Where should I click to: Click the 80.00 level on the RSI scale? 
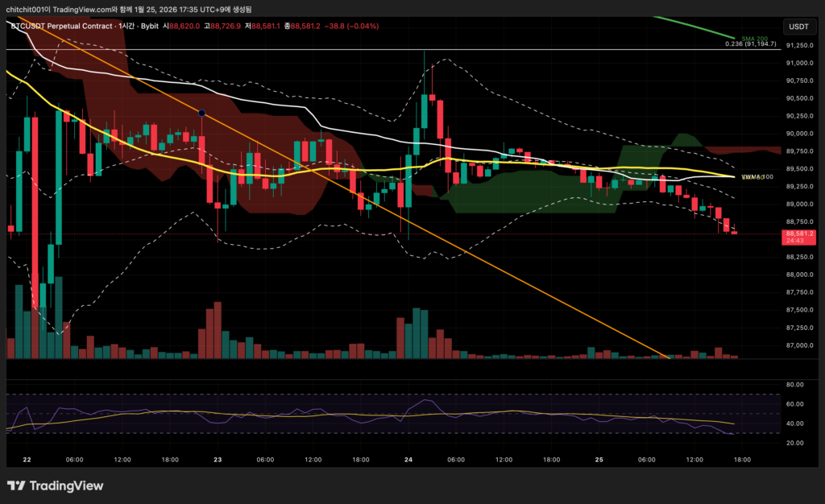pos(794,385)
